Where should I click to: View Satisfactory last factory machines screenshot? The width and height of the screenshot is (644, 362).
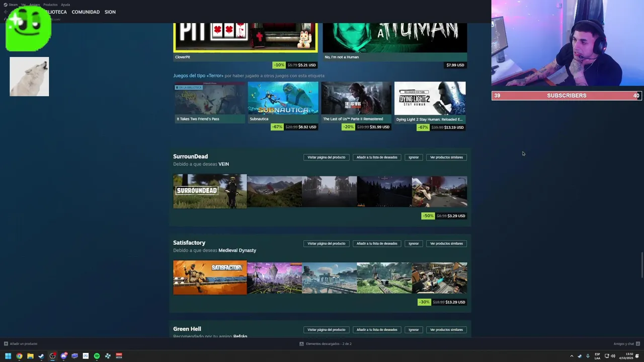440,278
